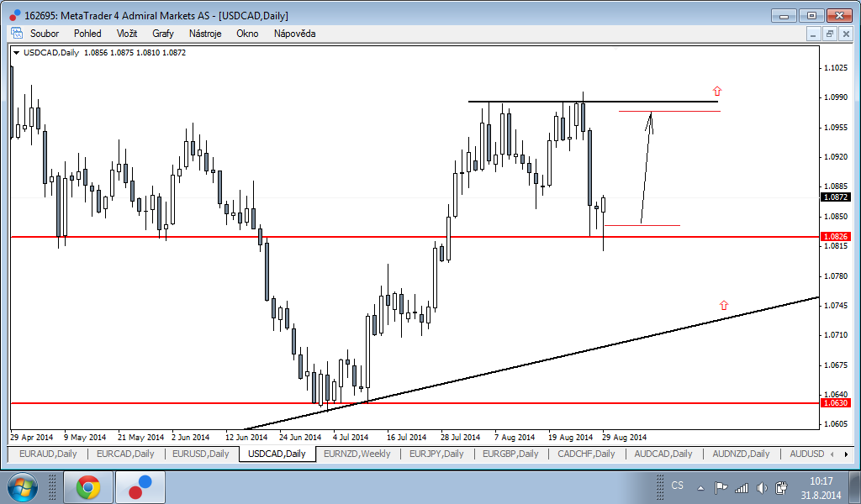Image resolution: width=861 pixels, height=504 pixels.
Task: Open the Nástroje menu
Action: pos(205,34)
